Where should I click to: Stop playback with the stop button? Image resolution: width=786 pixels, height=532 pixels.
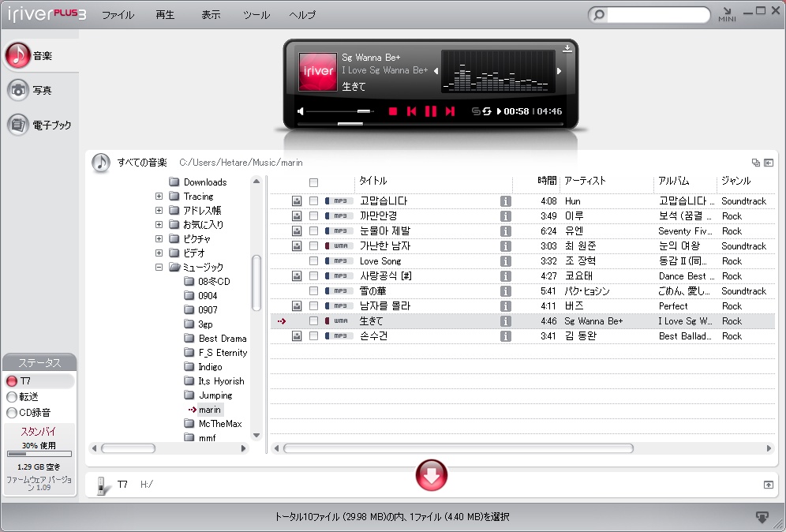pyautogui.click(x=393, y=111)
